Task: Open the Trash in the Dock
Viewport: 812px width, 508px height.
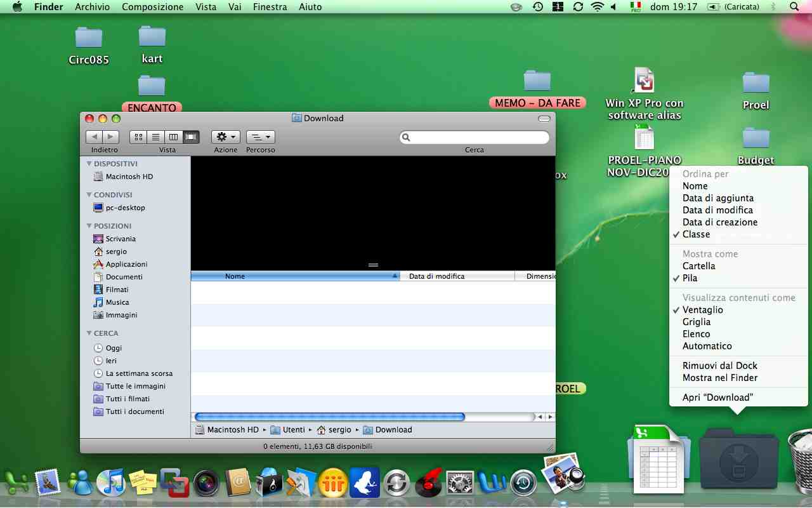Action: point(799,460)
